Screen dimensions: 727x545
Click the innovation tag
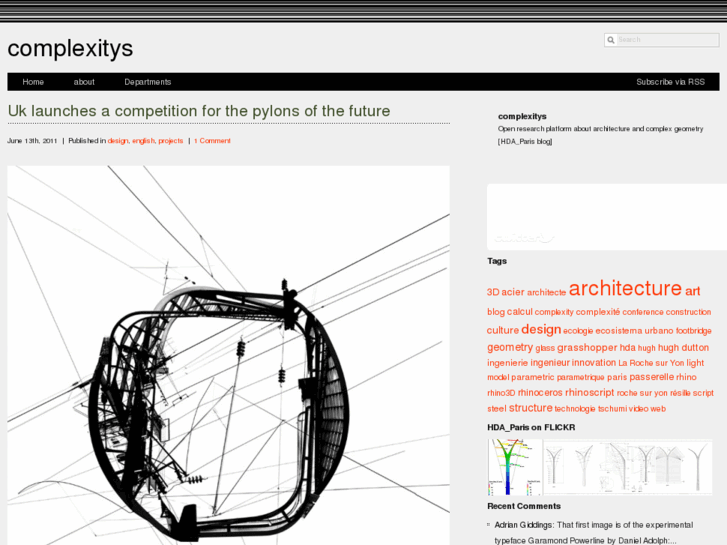tap(593, 363)
